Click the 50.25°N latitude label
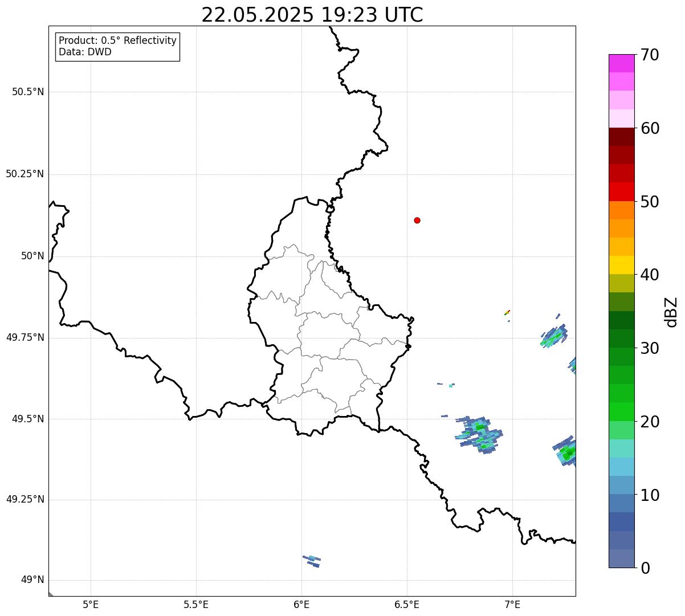 [25, 174]
